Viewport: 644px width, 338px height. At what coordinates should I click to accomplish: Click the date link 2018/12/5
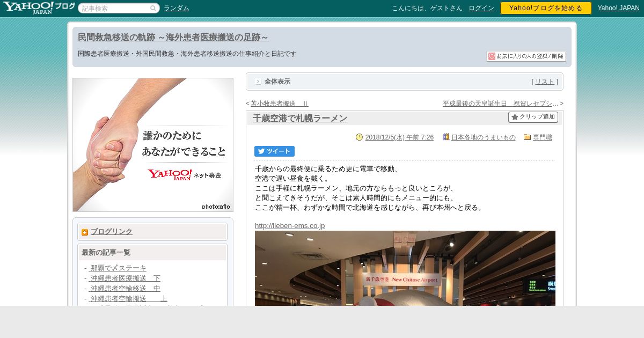[x=399, y=137]
